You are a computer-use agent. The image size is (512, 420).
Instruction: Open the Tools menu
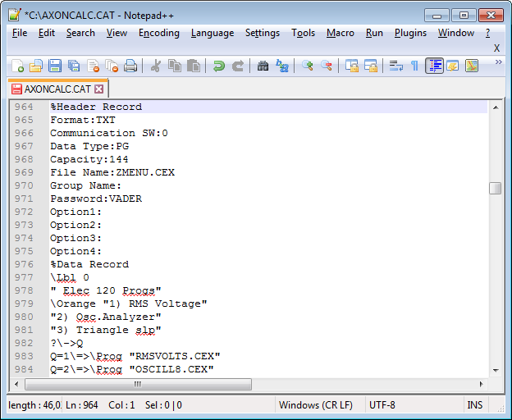(x=303, y=33)
